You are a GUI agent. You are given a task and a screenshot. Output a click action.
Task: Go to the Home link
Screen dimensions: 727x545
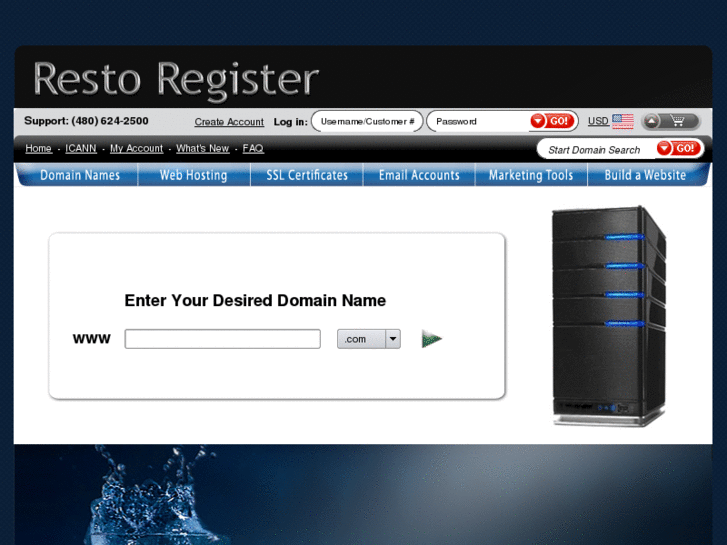38,148
